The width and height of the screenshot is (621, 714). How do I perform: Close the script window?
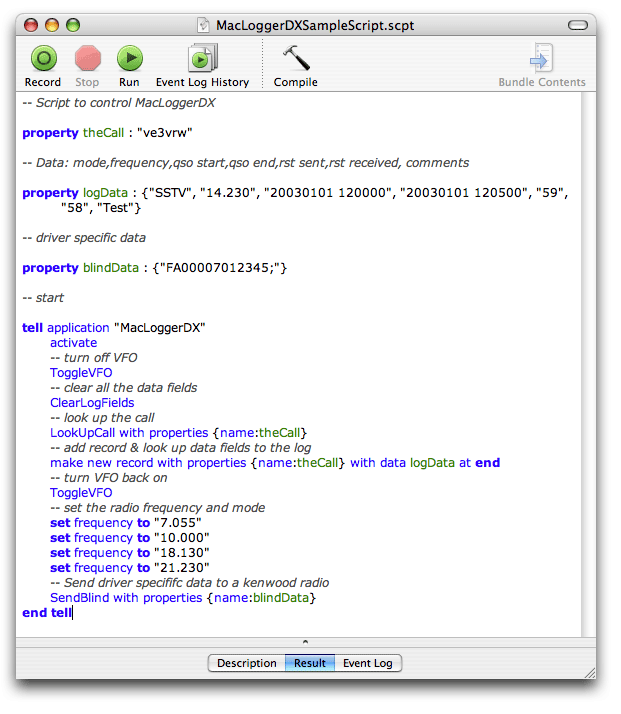pyautogui.click(x=31, y=24)
